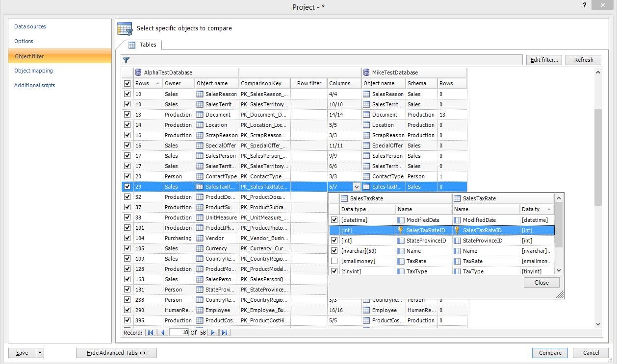Uncheck the SalesReason row checkbox

click(x=128, y=94)
